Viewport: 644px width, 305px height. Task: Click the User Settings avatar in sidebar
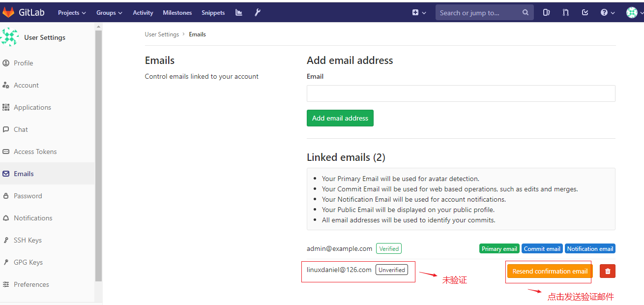[x=10, y=37]
